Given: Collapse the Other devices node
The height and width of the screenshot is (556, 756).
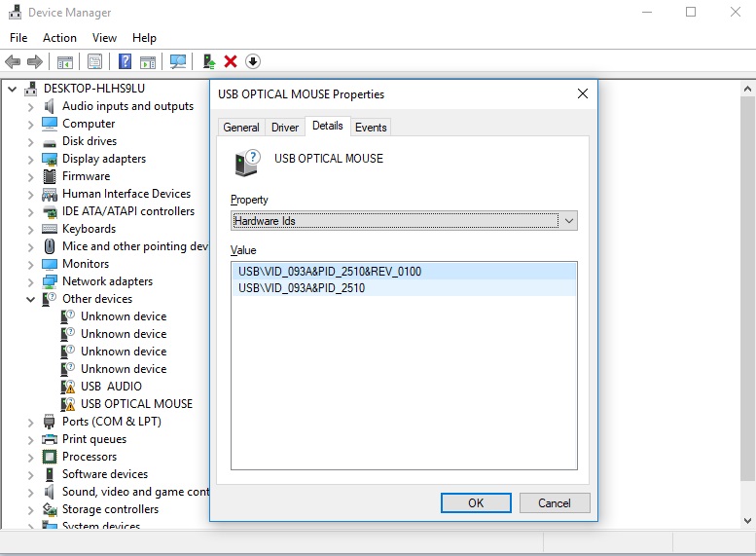Looking at the screenshot, I should click(31, 299).
